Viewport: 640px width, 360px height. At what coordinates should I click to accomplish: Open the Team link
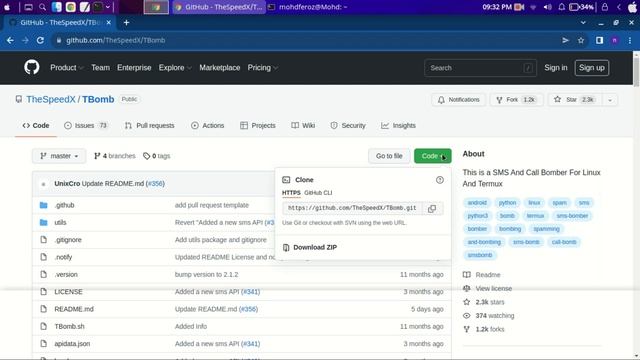[x=100, y=68]
